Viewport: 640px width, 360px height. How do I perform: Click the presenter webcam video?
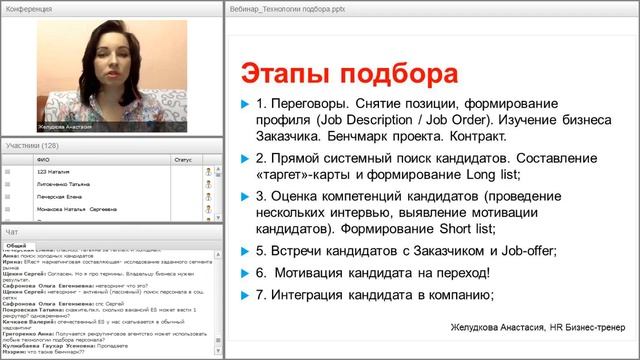click(112, 76)
